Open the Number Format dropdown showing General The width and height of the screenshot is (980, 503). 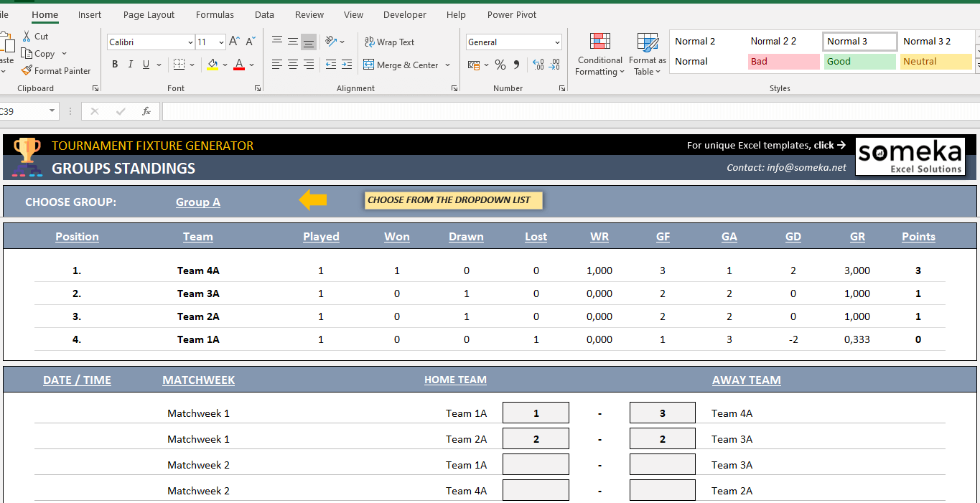pos(513,42)
